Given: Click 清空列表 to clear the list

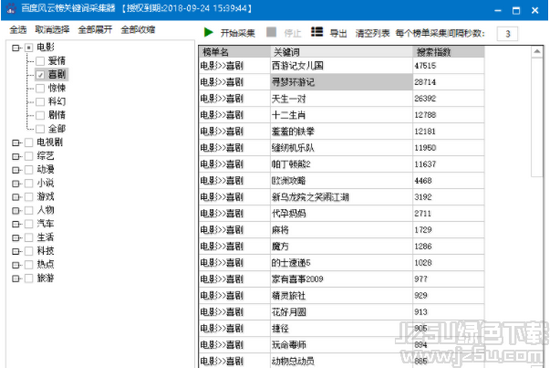Looking at the screenshot, I should point(372,33).
